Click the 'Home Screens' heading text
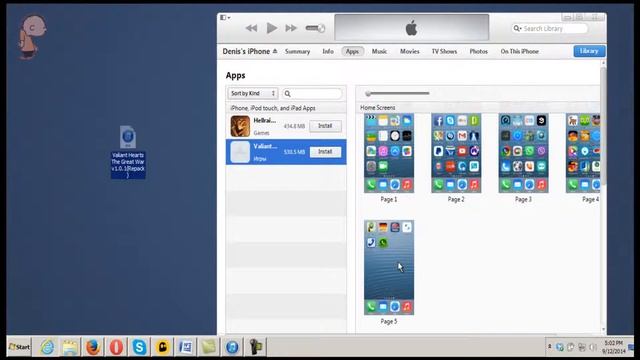The height and width of the screenshot is (360, 640). click(x=378, y=108)
